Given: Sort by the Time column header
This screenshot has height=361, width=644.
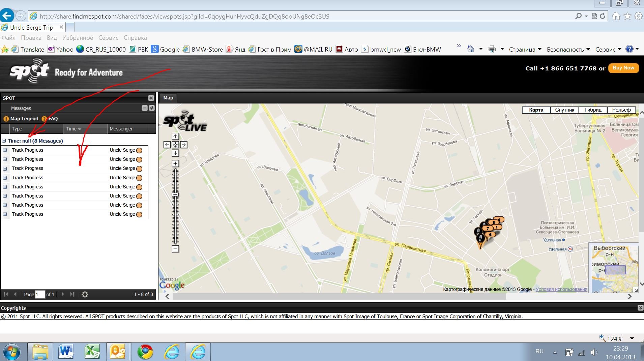Looking at the screenshot, I should 85,129.
